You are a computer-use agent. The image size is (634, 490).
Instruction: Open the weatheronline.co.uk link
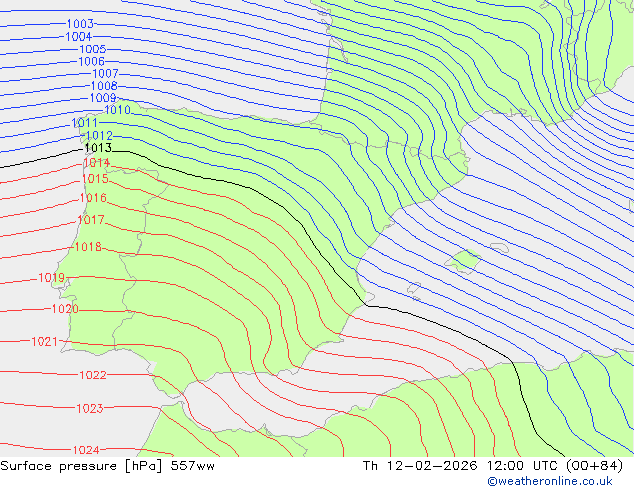pyautogui.click(x=550, y=481)
